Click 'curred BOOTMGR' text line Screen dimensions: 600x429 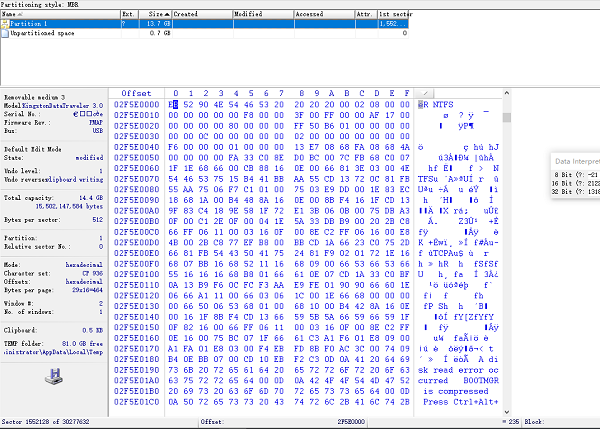[x=458, y=380]
